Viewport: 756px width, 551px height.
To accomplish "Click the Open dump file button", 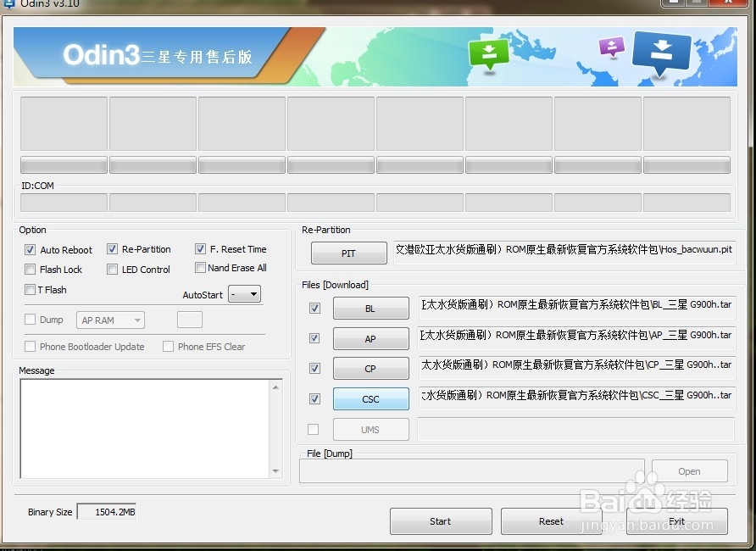I will (689, 471).
